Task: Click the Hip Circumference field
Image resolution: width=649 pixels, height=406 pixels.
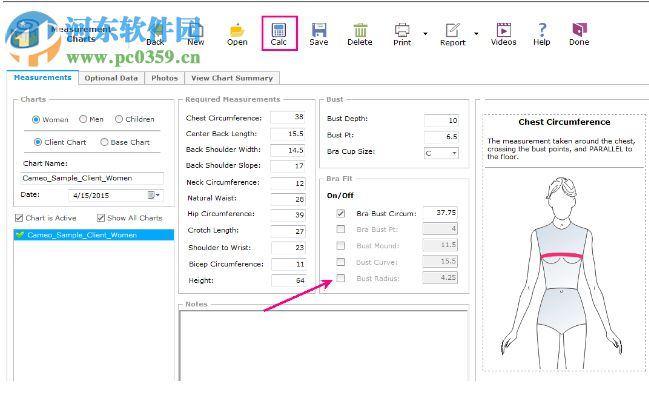Action: (289, 215)
